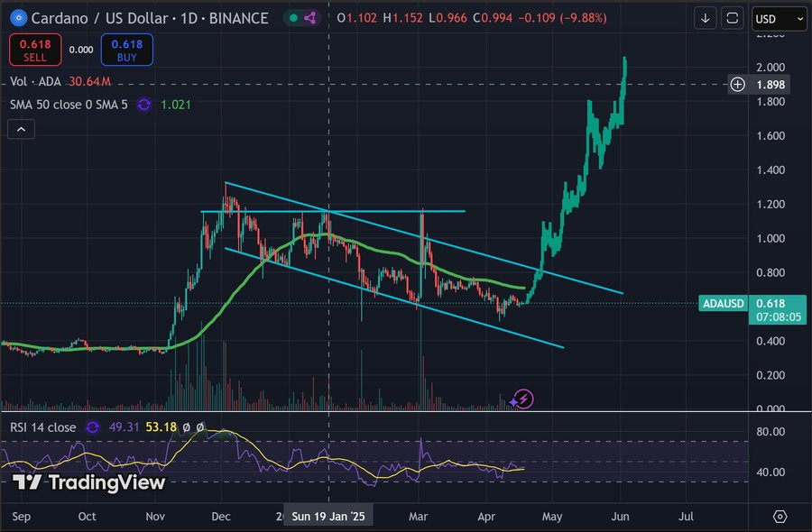Click the 2.000 price scale label
The width and height of the screenshot is (812, 532).
pyautogui.click(x=770, y=68)
